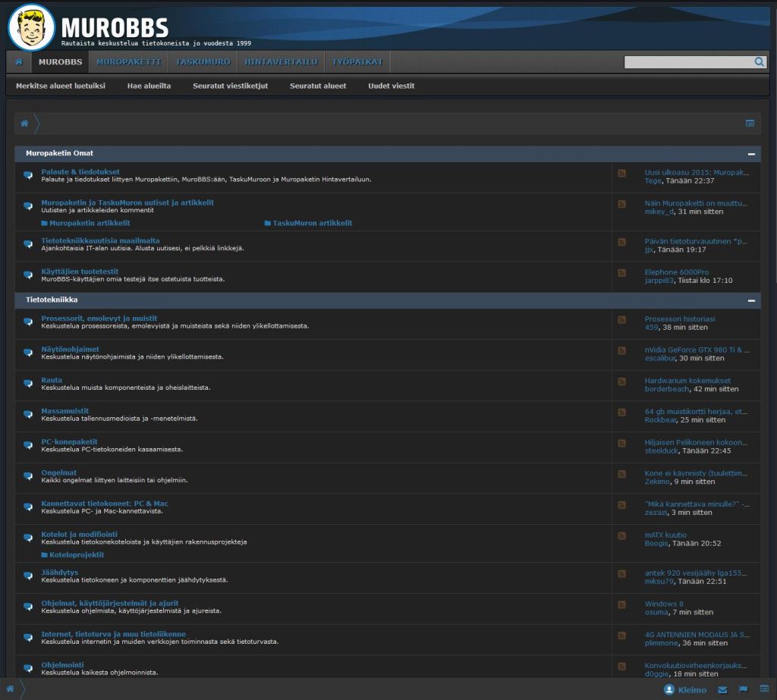Open the Palaute & tiedotukset forum
The width and height of the screenshot is (777, 700).
pyautogui.click(x=80, y=171)
